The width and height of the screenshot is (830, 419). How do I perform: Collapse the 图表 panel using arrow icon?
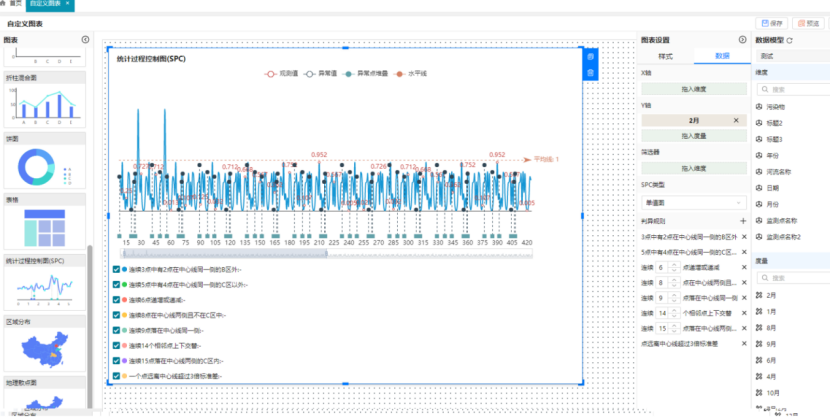click(85, 40)
